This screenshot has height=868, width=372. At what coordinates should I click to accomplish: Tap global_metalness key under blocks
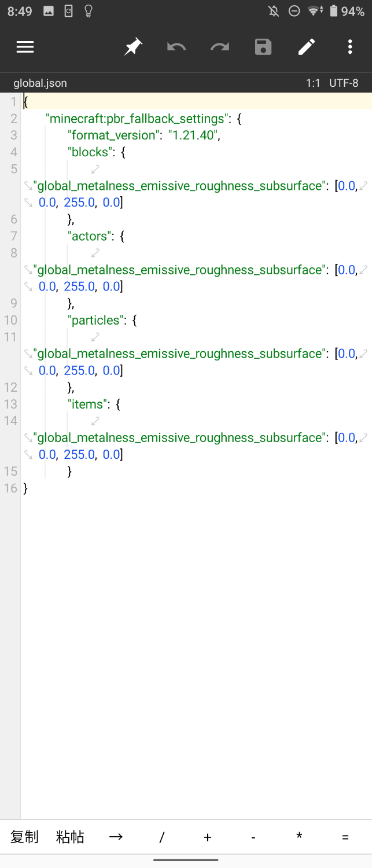[179, 186]
